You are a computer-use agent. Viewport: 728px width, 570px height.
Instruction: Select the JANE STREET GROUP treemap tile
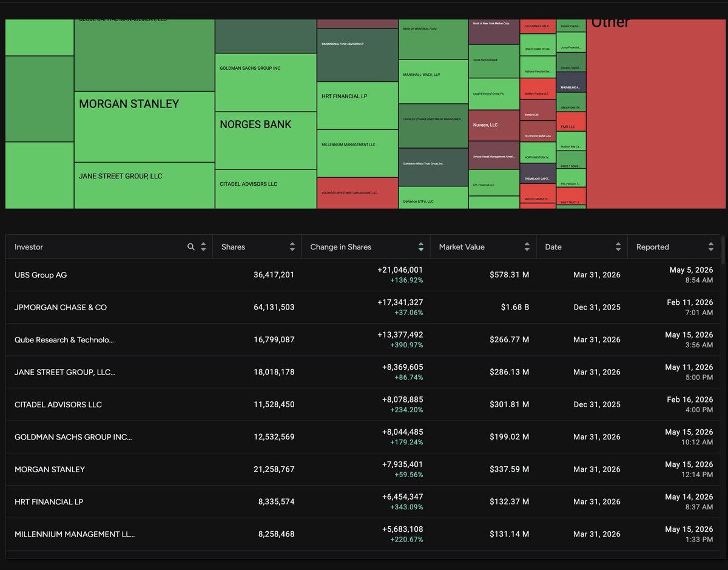(144, 185)
